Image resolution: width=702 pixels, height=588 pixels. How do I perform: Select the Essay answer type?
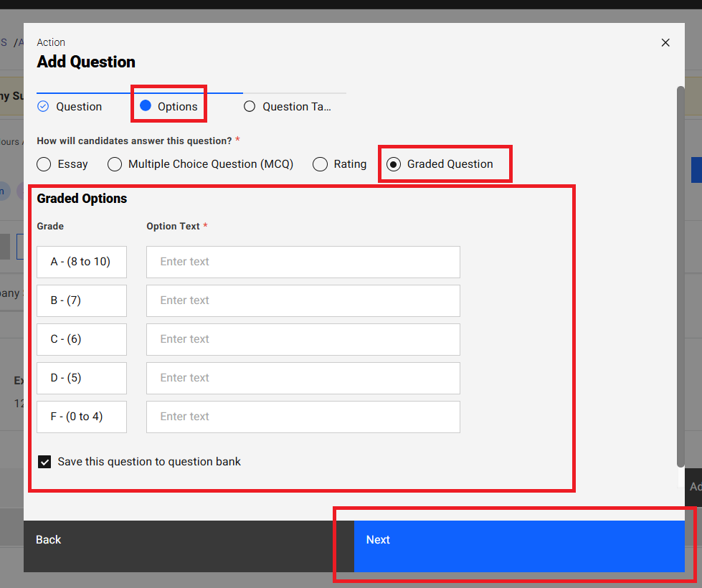tap(44, 164)
